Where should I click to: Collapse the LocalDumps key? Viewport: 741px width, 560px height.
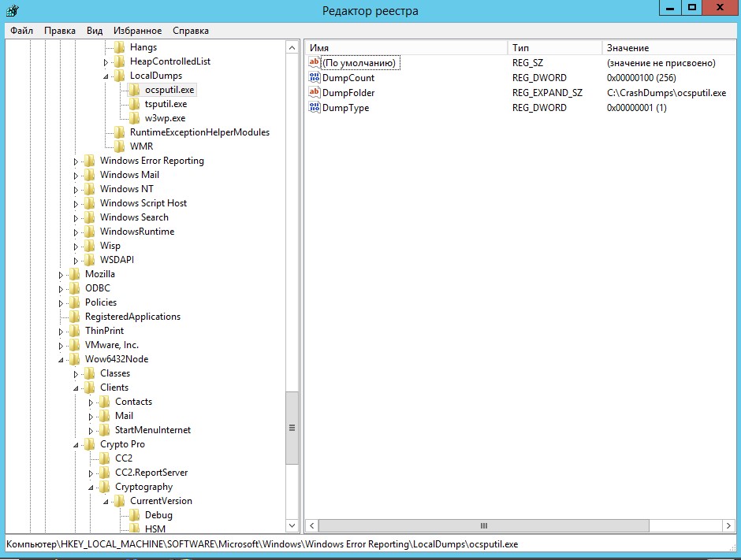click(x=106, y=76)
